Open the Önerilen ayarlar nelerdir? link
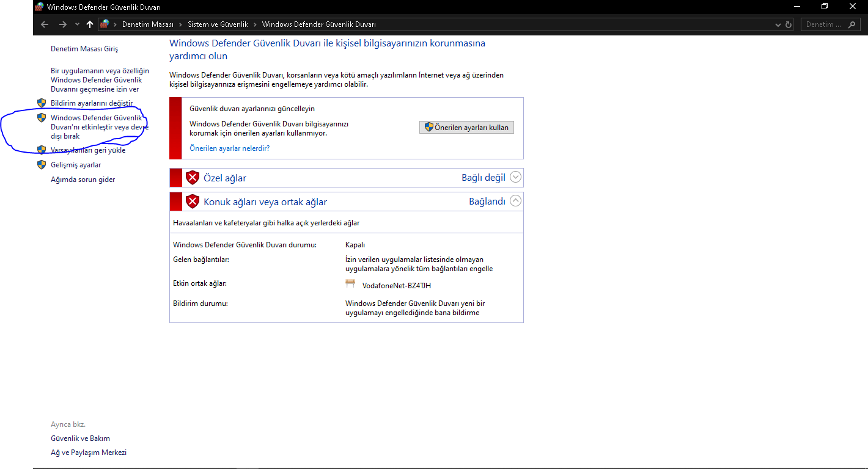 230,148
